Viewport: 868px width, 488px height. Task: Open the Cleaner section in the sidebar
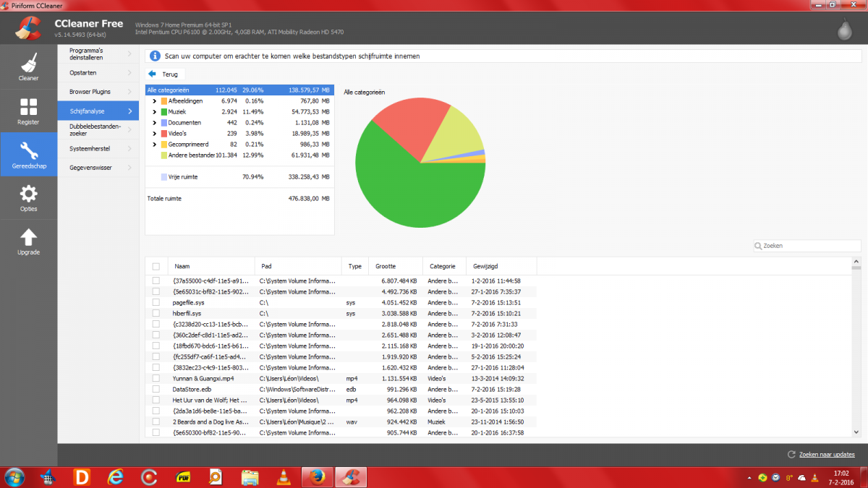coord(28,66)
